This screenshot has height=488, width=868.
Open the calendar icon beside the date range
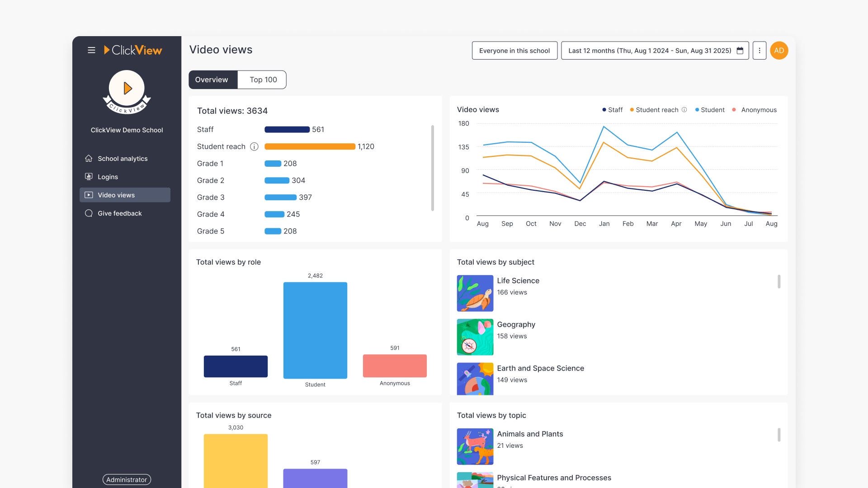click(x=740, y=51)
